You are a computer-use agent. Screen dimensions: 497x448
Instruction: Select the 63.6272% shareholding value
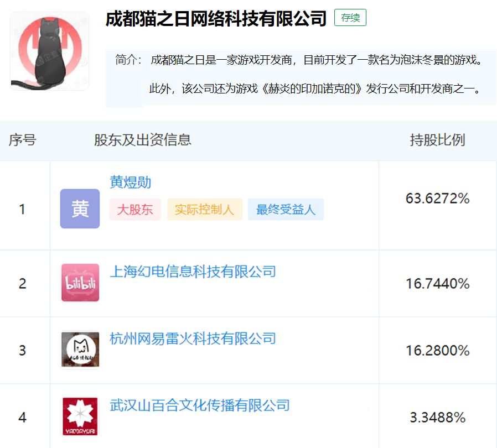[437, 199]
